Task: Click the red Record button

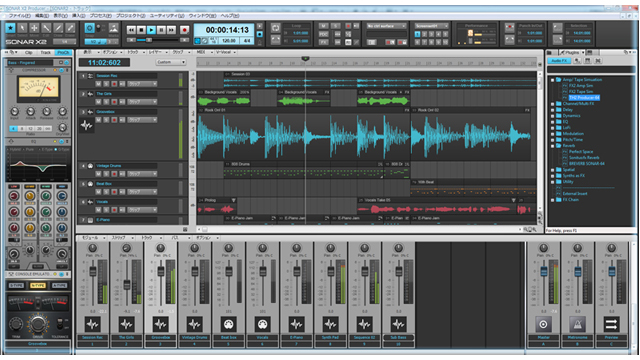Action: [184, 30]
